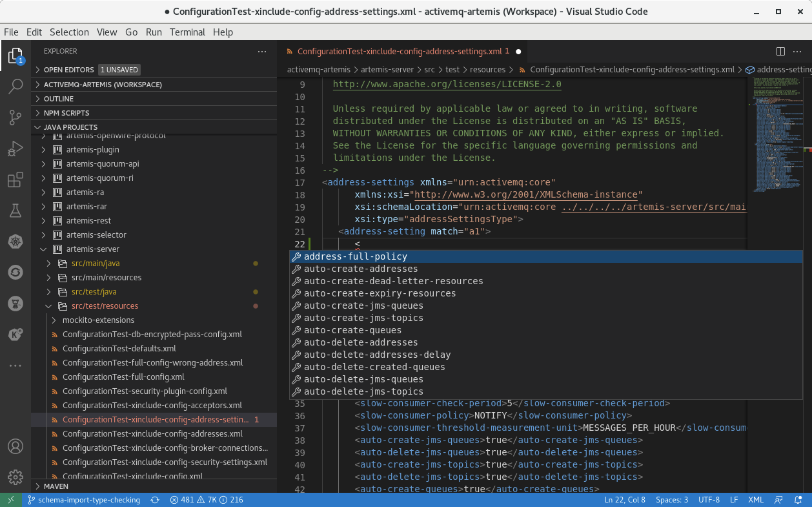Click the errors and warnings count in status bar
812x507 pixels.
pyautogui.click(x=207, y=500)
